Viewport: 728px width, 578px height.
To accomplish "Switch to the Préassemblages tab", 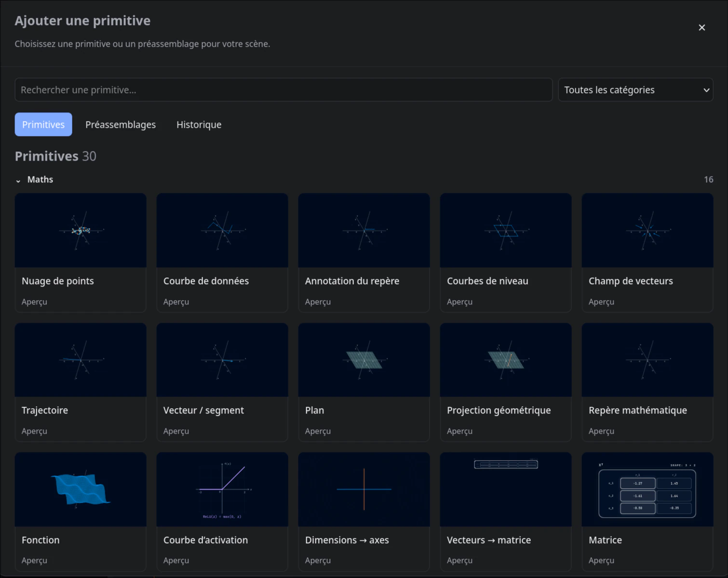I will 121,124.
